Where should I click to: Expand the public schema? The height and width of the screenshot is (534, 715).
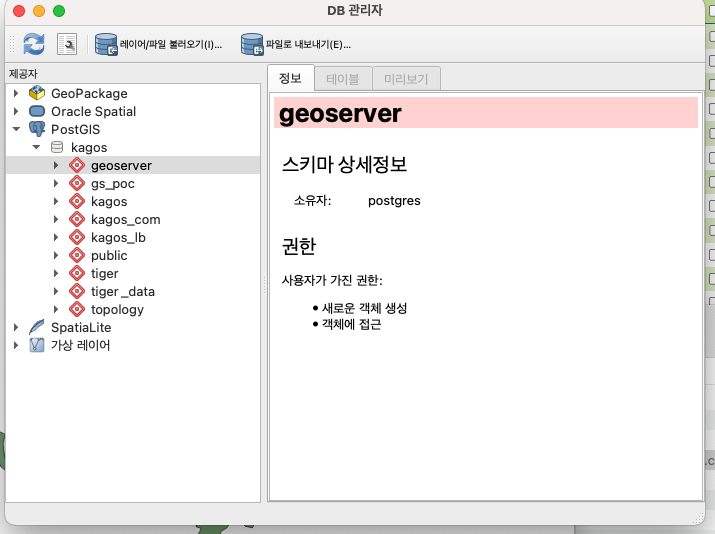(x=56, y=255)
